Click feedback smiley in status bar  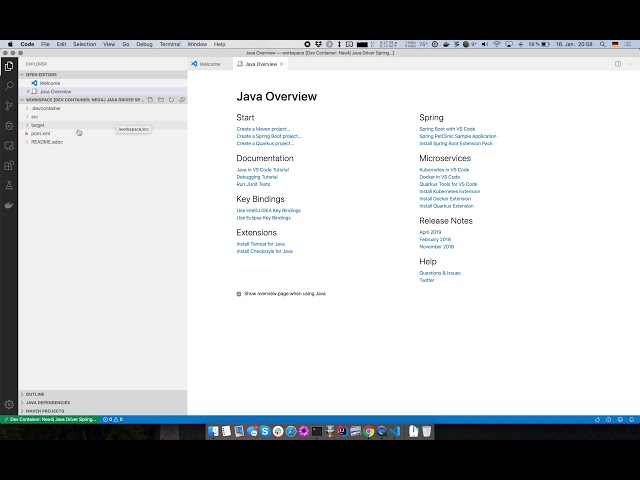[x=620, y=419]
